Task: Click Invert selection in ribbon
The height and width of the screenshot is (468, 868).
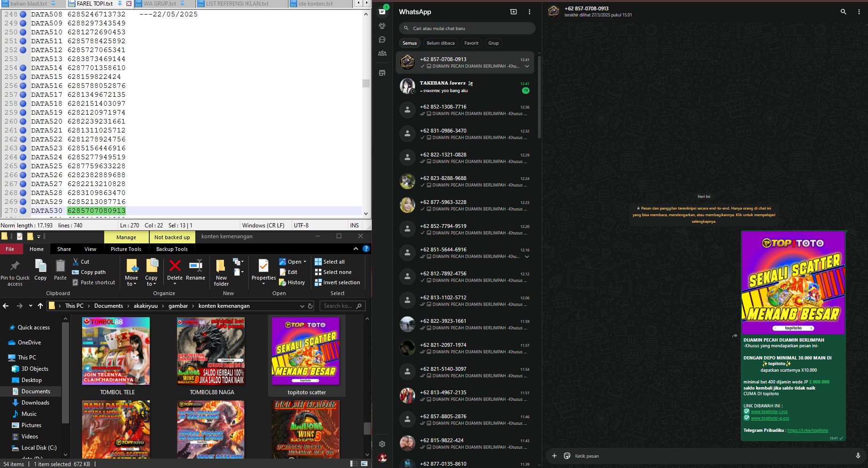Action: pyautogui.click(x=337, y=282)
